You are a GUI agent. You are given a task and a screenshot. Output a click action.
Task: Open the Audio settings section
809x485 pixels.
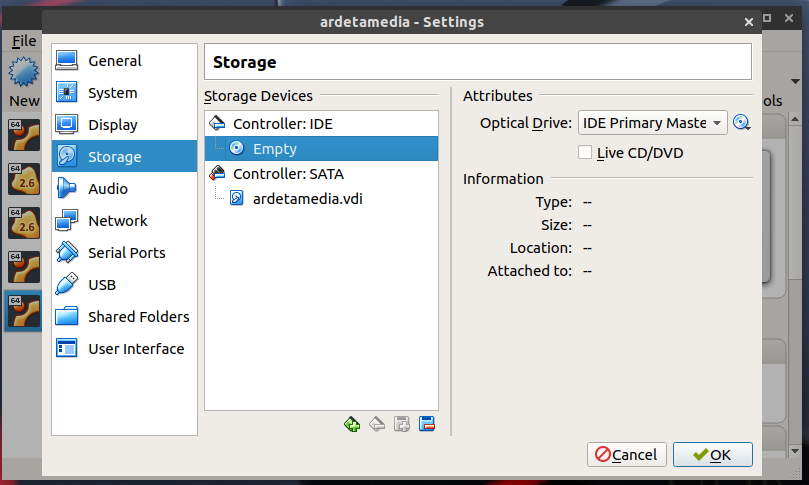click(107, 189)
